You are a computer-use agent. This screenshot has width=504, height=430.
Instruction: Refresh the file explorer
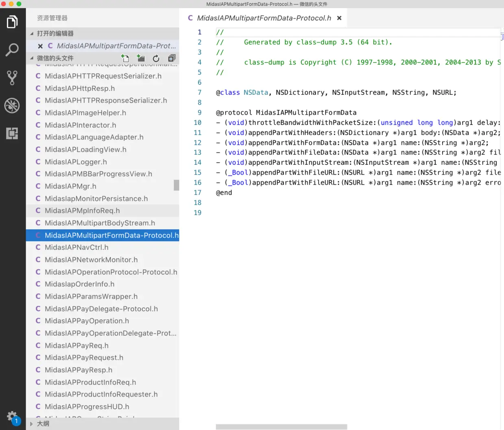(x=156, y=58)
